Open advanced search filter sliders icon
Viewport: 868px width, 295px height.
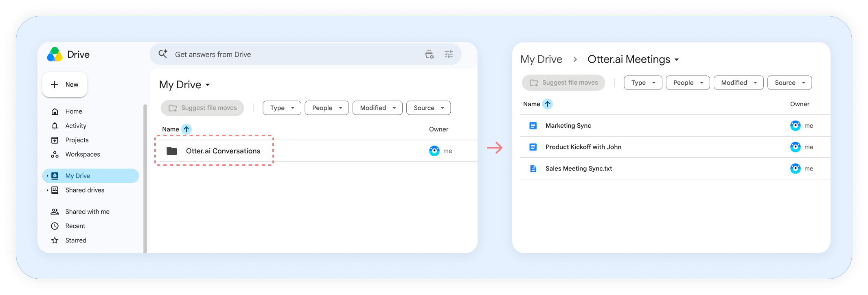449,54
